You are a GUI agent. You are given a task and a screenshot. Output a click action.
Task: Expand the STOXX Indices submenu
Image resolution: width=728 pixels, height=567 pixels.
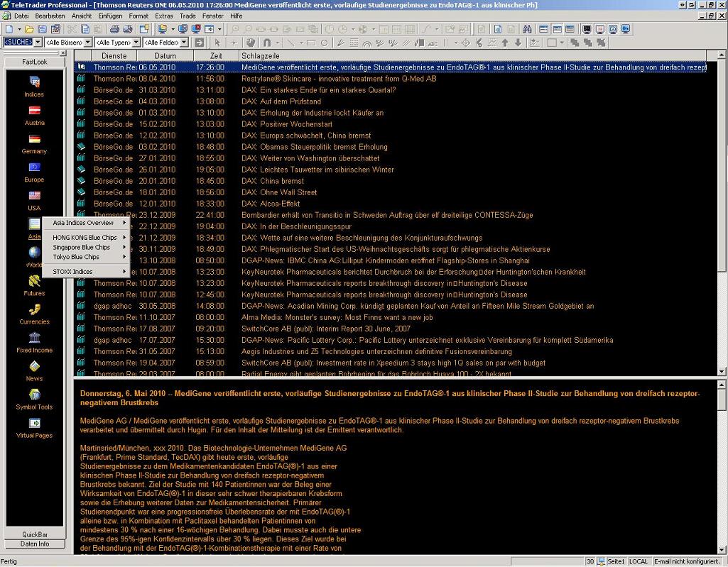click(x=86, y=271)
